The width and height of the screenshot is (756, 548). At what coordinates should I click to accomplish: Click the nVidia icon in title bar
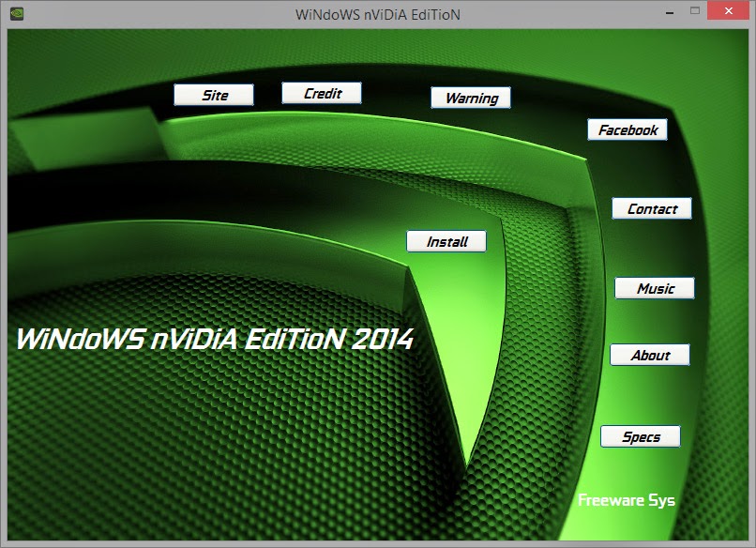click(16, 13)
